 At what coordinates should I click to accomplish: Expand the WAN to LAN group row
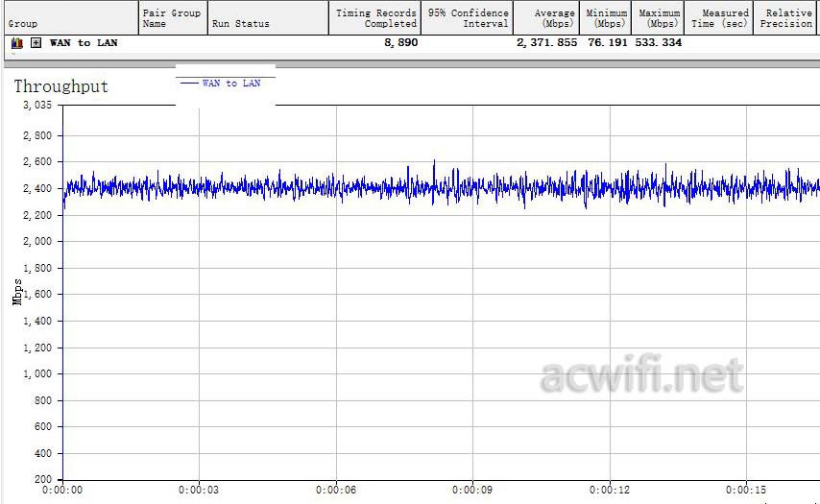pos(36,43)
